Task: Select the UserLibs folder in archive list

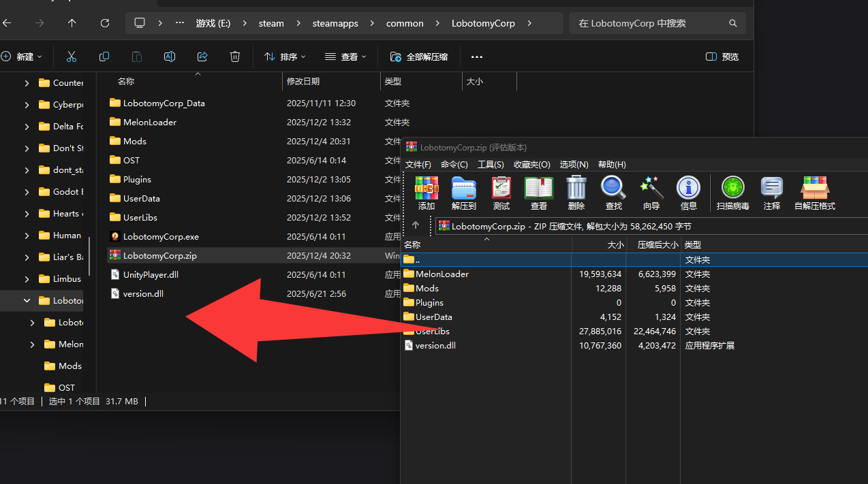Action: [x=433, y=331]
